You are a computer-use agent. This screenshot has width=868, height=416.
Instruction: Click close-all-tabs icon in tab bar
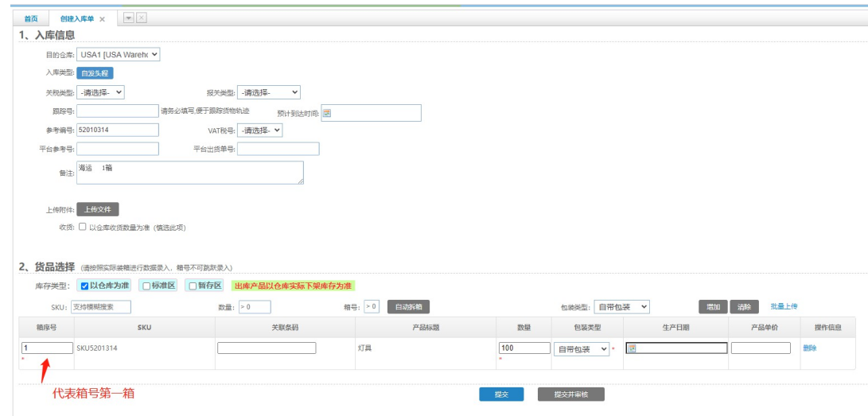click(141, 18)
